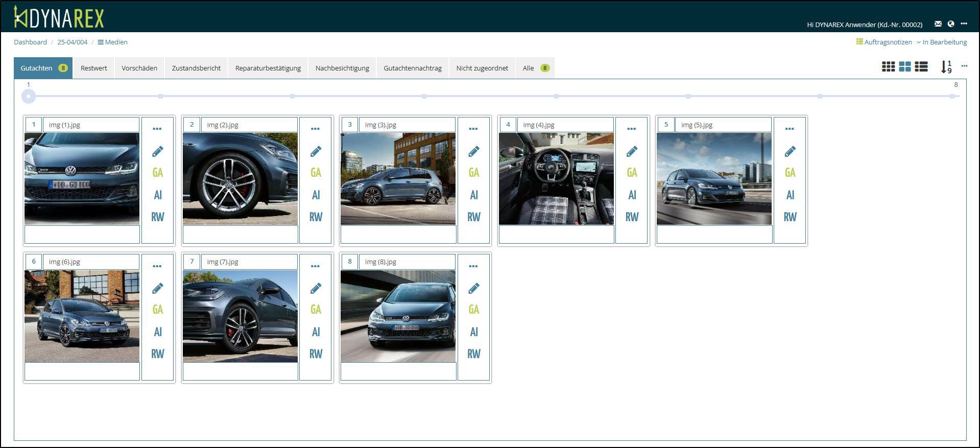This screenshot has height=448, width=980.
Task: Open the img (8).jpg car thumbnail
Action: point(398,316)
